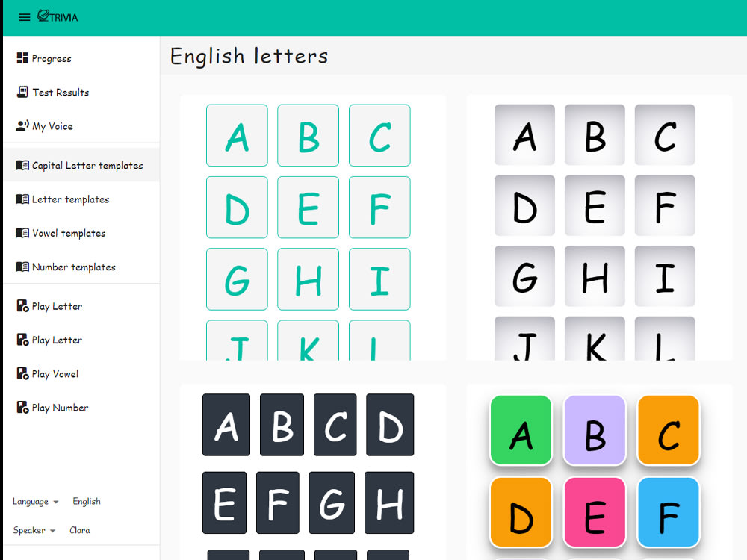The image size is (747, 560).
Task: Open Test Results in the sidebar
Action: point(81,92)
